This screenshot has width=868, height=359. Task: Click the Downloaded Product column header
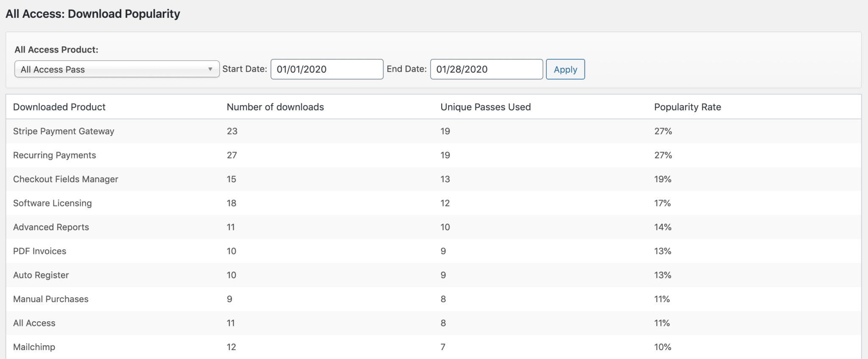click(59, 107)
